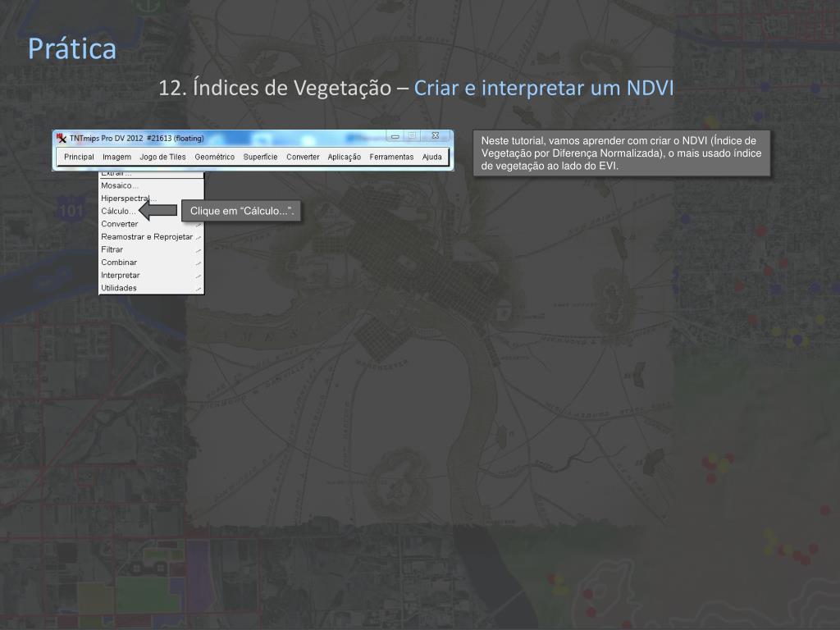
Task: Open the Principal menu
Action: pos(79,157)
